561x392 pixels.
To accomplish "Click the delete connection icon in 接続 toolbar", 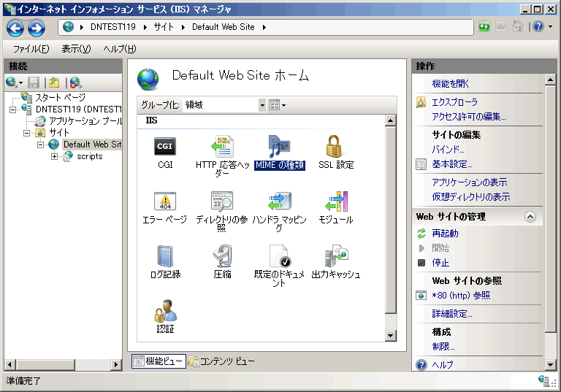I will (75, 82).
